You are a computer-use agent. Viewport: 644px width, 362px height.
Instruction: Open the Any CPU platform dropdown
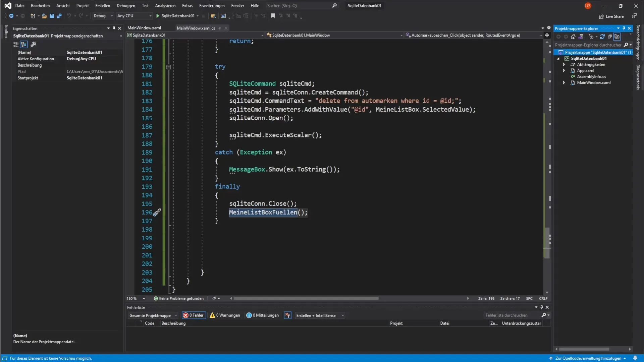coord(134,16)
